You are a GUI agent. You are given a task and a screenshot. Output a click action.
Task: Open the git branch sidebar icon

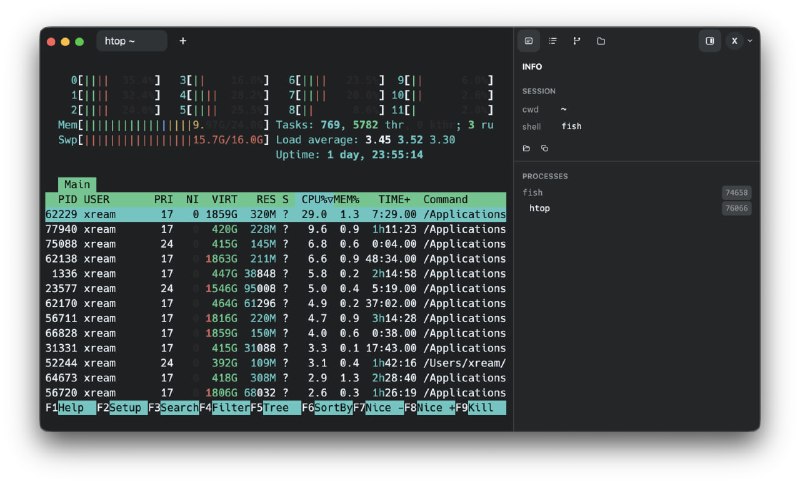tap(577, 41)
